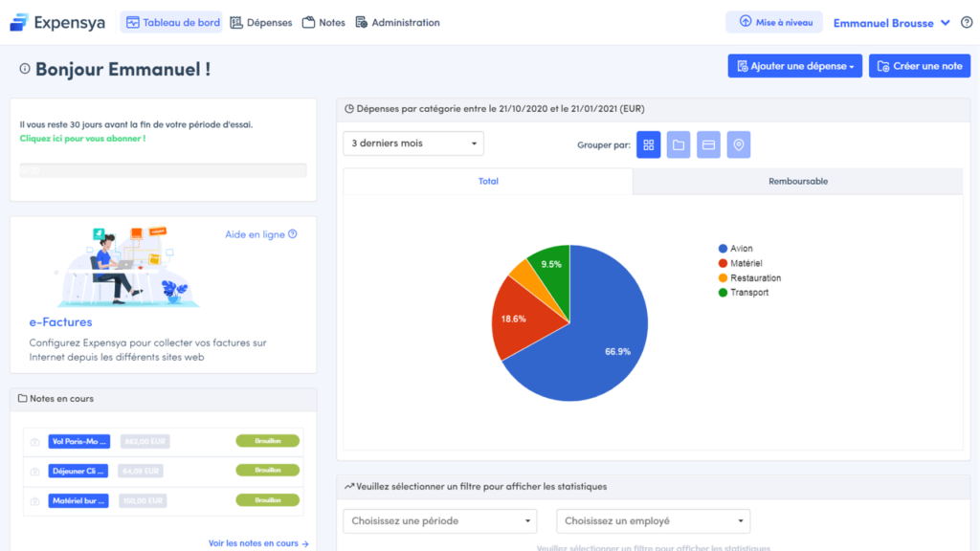Click the blue Avion legend swatch
Viewport: 980px width, 551px height.
click(723, 249)
